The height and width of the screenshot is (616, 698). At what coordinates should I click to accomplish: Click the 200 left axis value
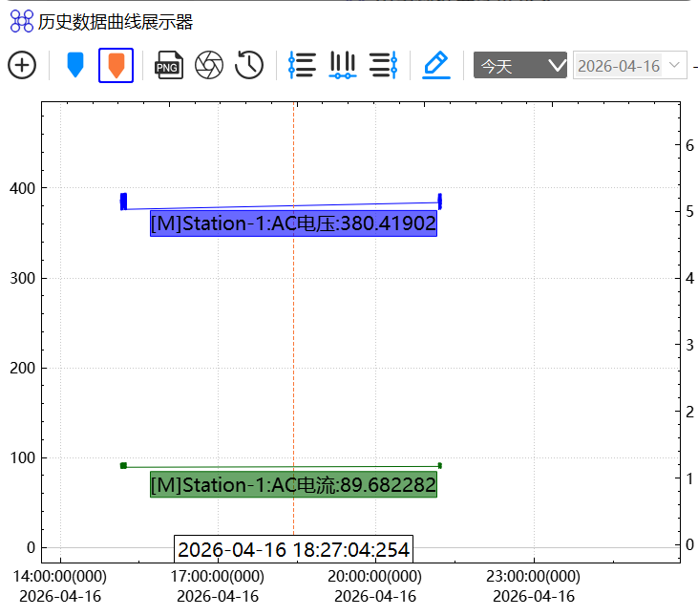(22, 368)
